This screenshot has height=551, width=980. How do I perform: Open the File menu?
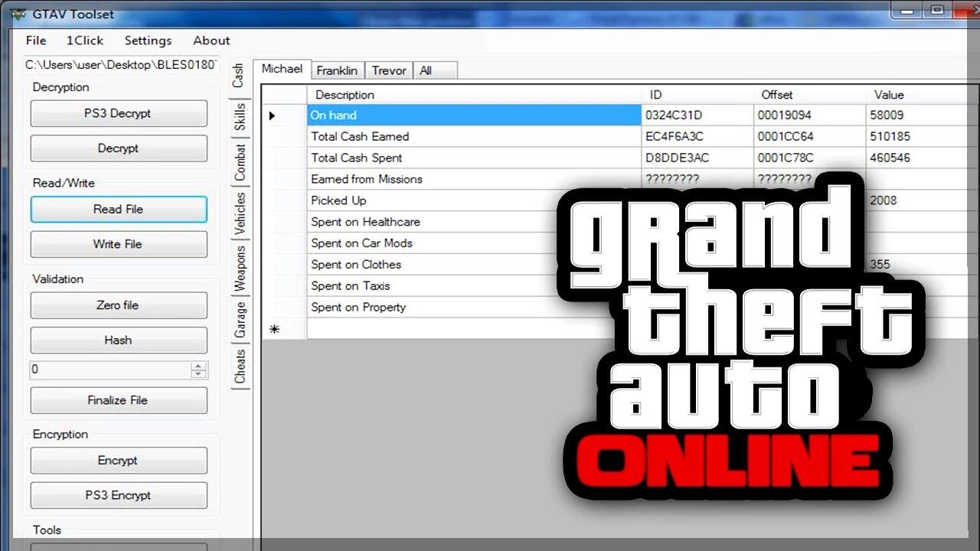36,41
